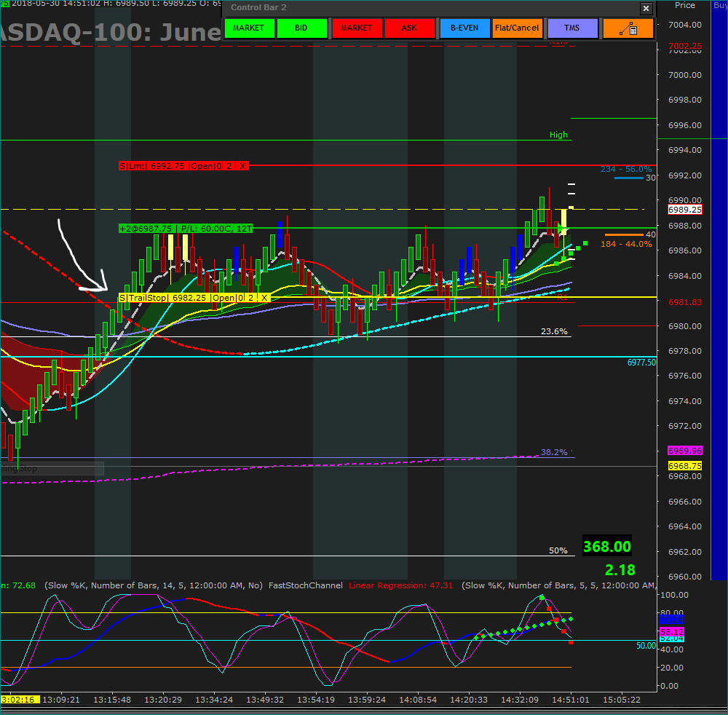Click the purple TMS button
This screenshot has width=728, height=715.
click(x=572, y=28)
